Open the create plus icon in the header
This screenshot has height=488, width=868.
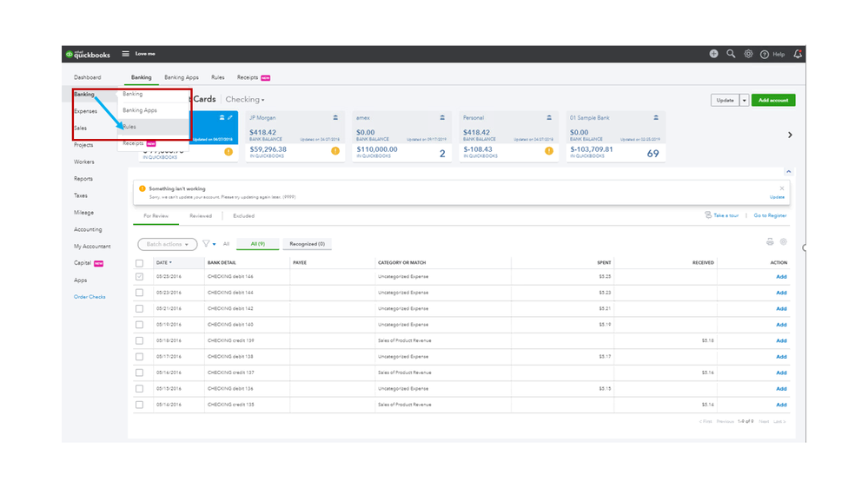[713, 54]
